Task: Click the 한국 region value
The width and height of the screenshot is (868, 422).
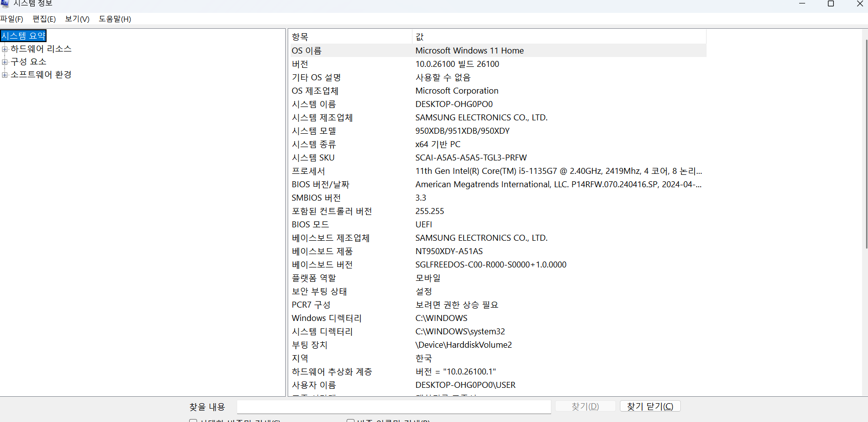Action: pyautogui.click(x=424, y=358)
